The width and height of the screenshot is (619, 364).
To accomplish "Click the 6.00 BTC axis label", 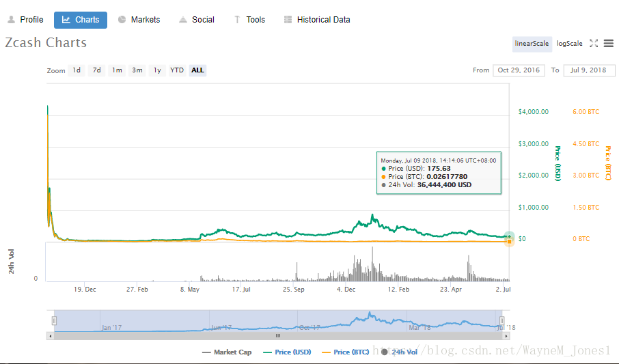I will click(x=586, y=112).
